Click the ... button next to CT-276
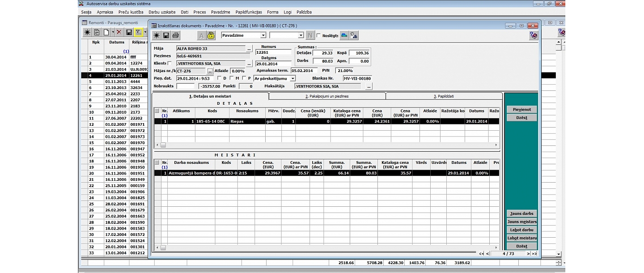Image resolution: width=644 pixels, height=273 pixels. click(210, 71)
